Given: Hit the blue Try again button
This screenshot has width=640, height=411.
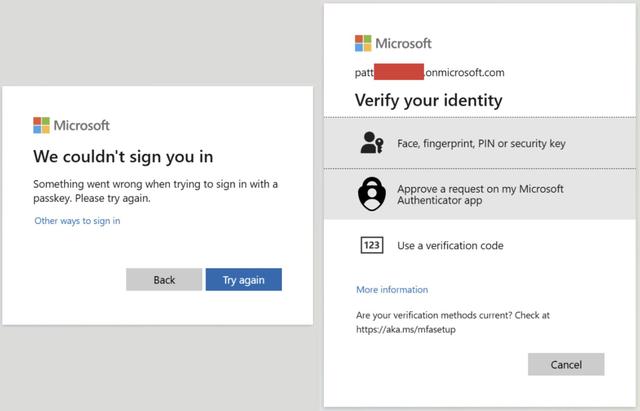Looking at the screenshot, I should [244, 280].
